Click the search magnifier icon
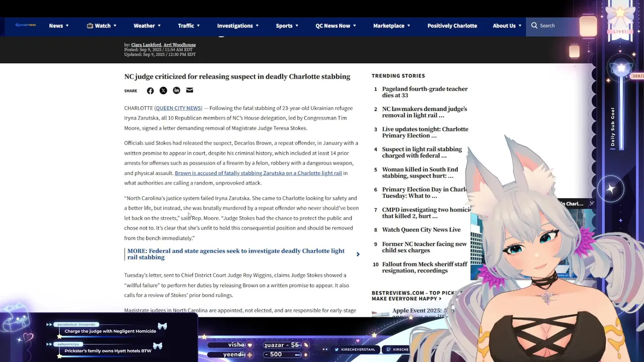Screen dimensions: 644x362 tap(534, 25)
